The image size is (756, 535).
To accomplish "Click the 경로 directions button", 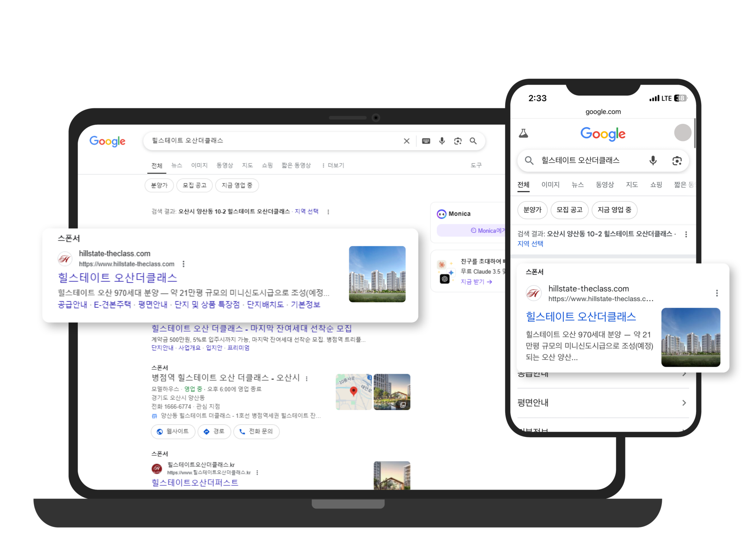I will pyautogui.click(x=214, y=431).
